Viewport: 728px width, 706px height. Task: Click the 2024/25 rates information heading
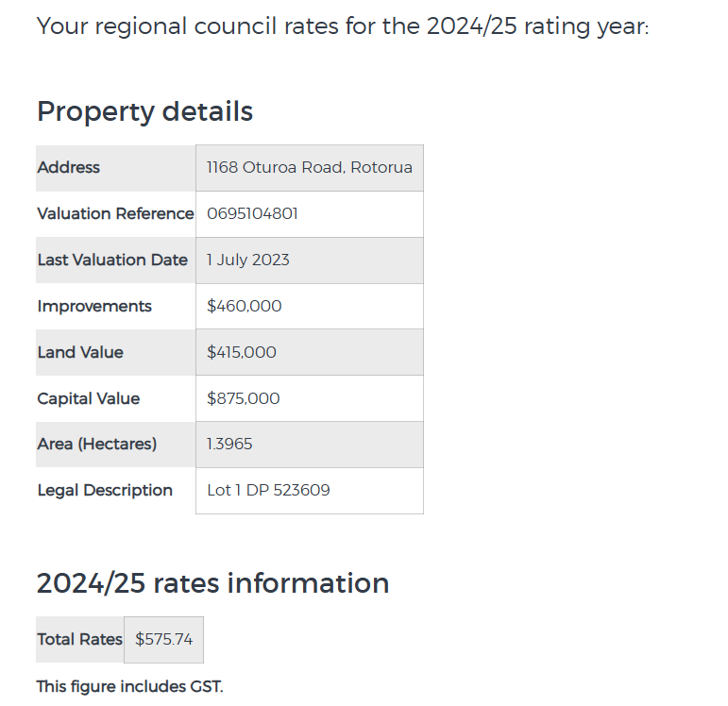(212, 583)
